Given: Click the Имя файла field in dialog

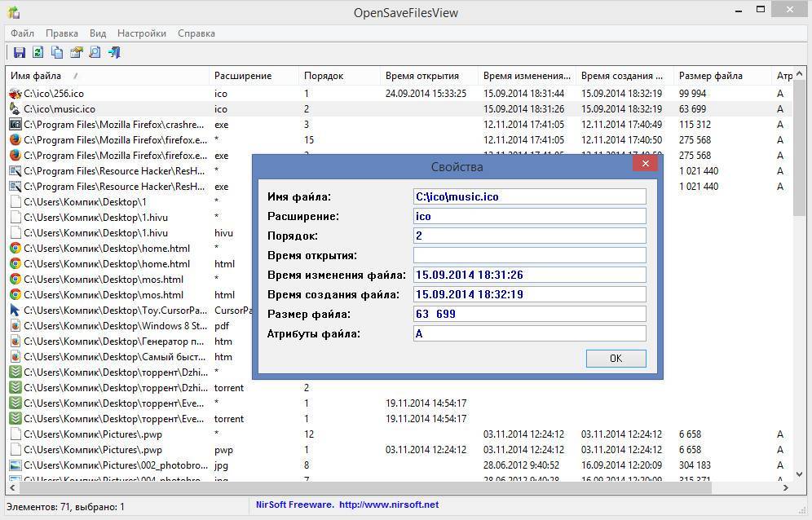Looking at the screenshot, I should click(x=529, y=196).
